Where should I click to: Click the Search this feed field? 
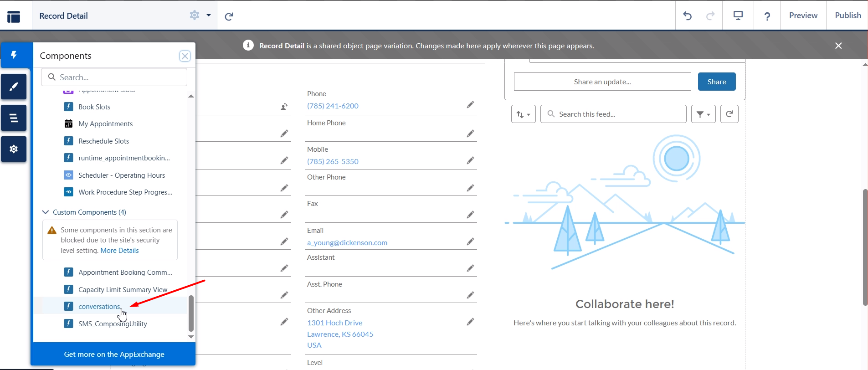613,114
